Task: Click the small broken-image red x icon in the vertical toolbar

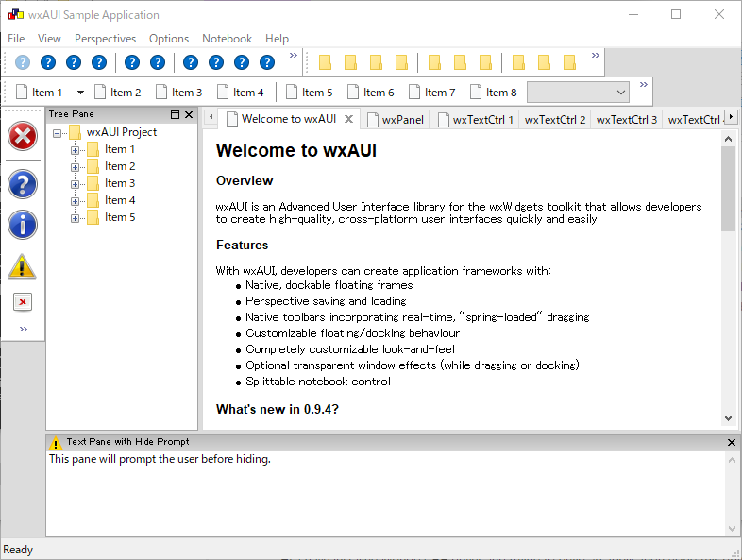Action: [x=23, y=302]
